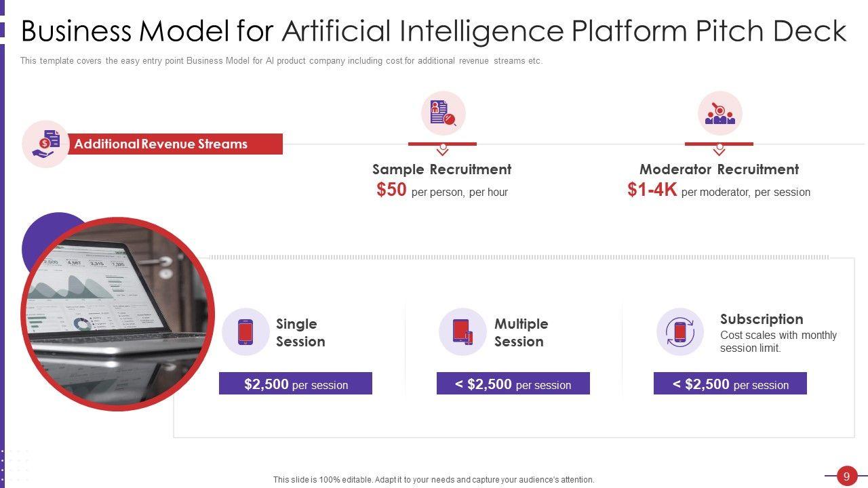
Task: Click the Moderator Recruitment people icon
Action: coord(719,113)
